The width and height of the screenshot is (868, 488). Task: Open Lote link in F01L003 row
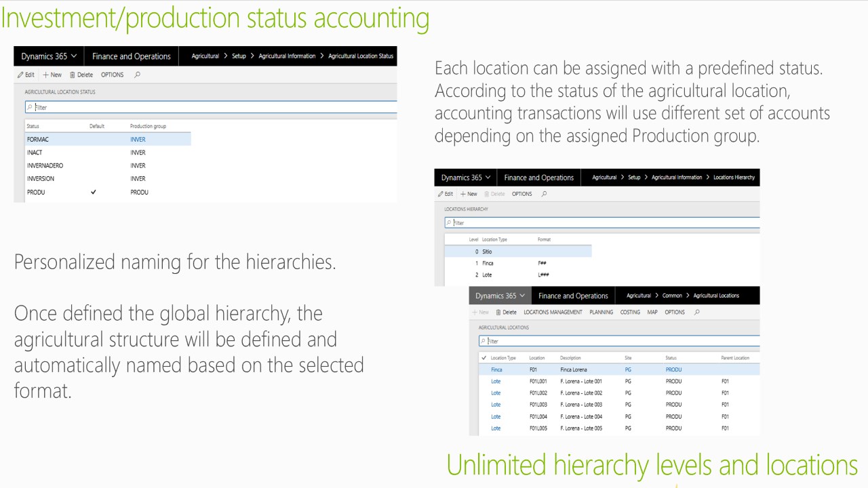(496, 405)
